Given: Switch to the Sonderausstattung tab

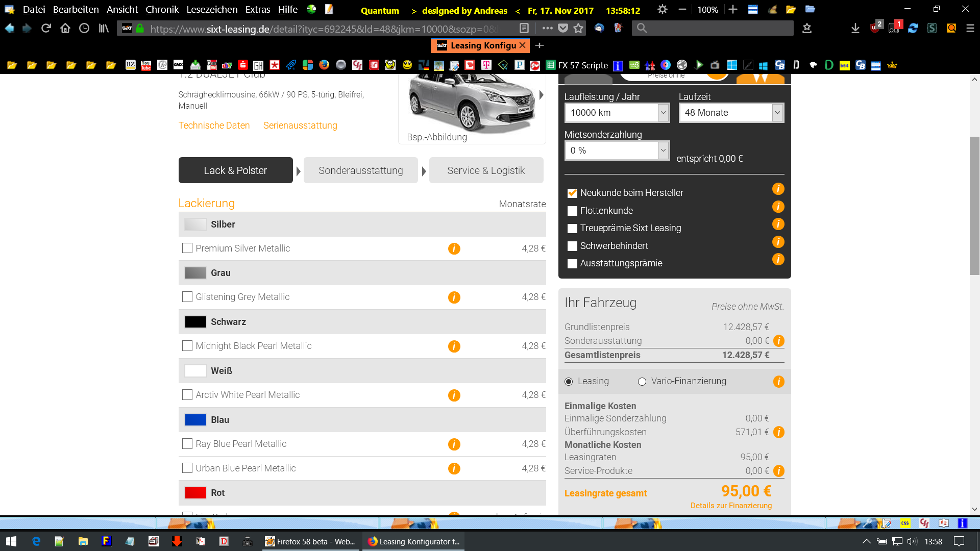Looking at the screenshot, I should tap(360, 170).
